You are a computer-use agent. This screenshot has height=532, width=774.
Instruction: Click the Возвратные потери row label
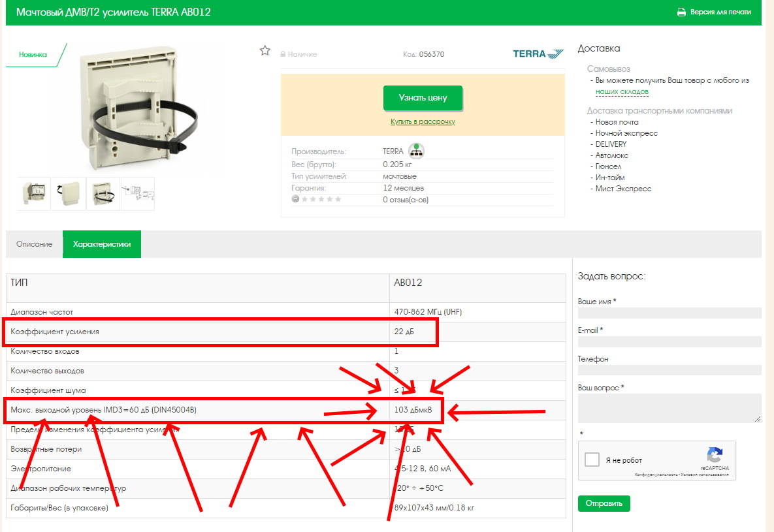click(46, 449)
